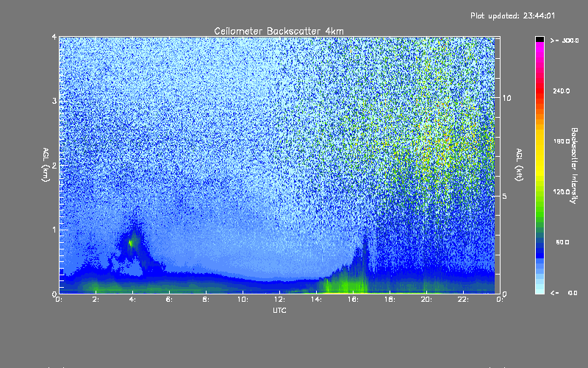The height and width of the screenshot is (368, 588).
Task: Select the "UTC" x-axis label
Action: click(x=279, y=310)
